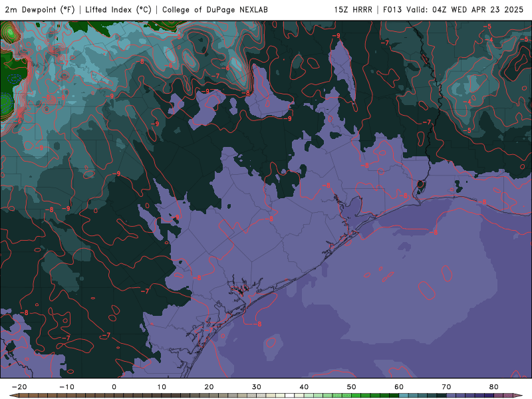Click the 20 label on the color scale
The width and height of the screenshot is (532, 399).
(209, 387)
